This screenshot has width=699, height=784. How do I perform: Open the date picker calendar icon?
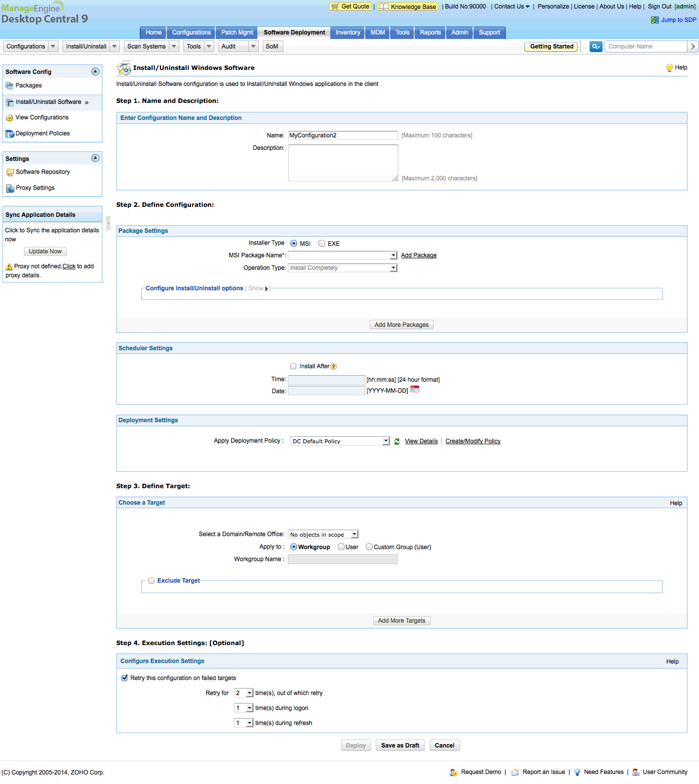(x=415, y=389)
